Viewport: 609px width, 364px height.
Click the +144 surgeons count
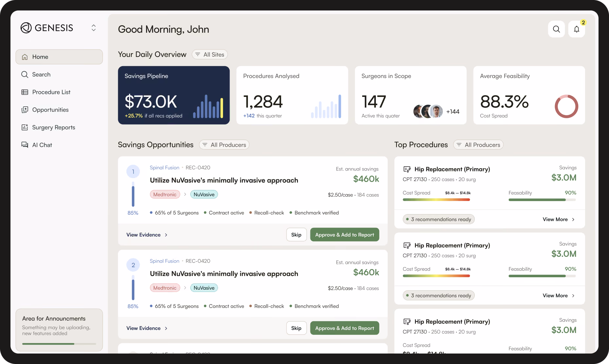[452, 112]
